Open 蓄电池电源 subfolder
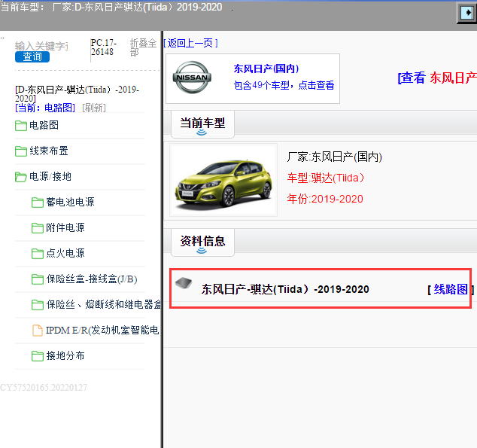The height and width of the screenshot is (448, 477). coord(70,202)
